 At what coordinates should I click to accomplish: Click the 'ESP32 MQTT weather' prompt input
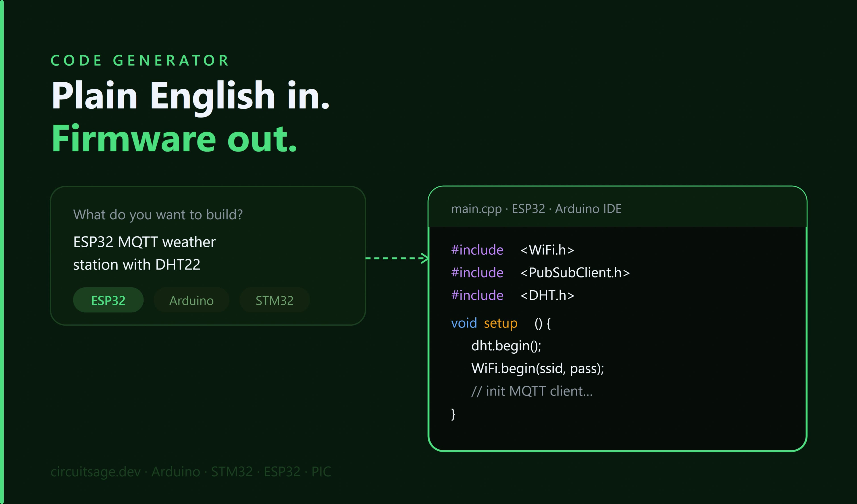[144, 242]
